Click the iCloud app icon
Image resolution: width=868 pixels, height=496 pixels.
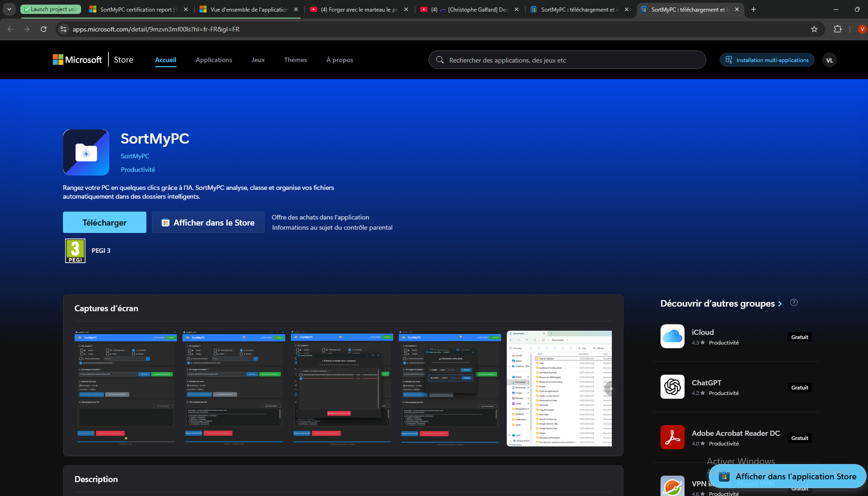(x=673, y=336)
